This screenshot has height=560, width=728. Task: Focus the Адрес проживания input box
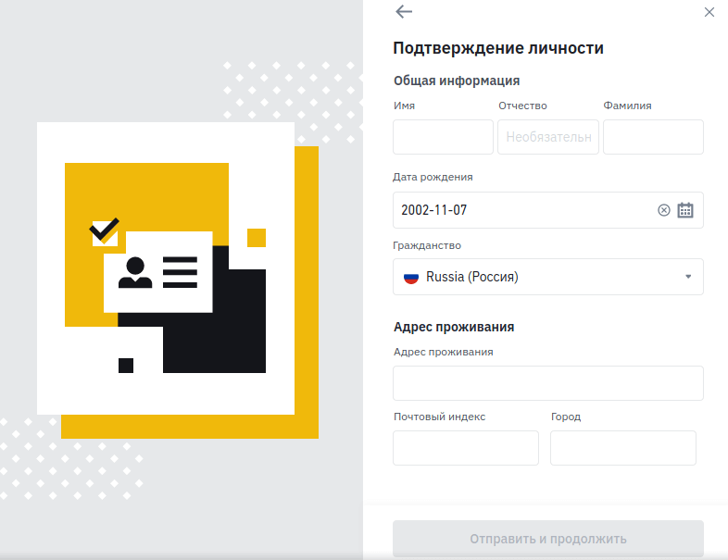click(x=548, y=383)
